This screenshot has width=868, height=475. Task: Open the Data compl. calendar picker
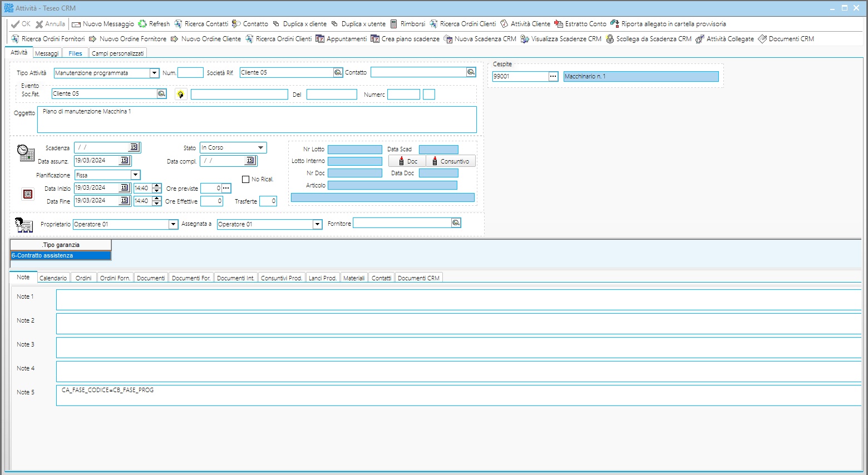click(250, 161)
